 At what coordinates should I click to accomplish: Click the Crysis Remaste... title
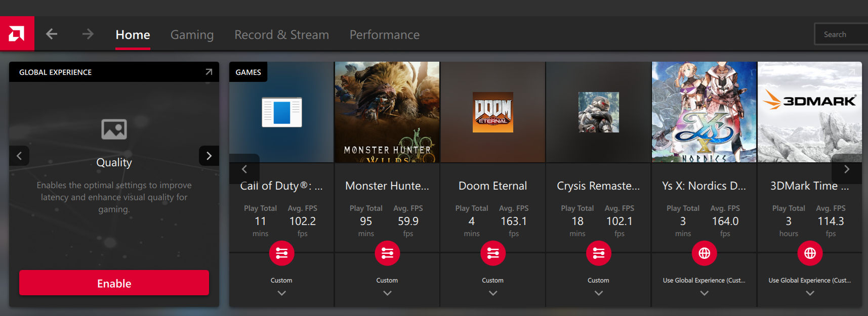tap(598, 186)
